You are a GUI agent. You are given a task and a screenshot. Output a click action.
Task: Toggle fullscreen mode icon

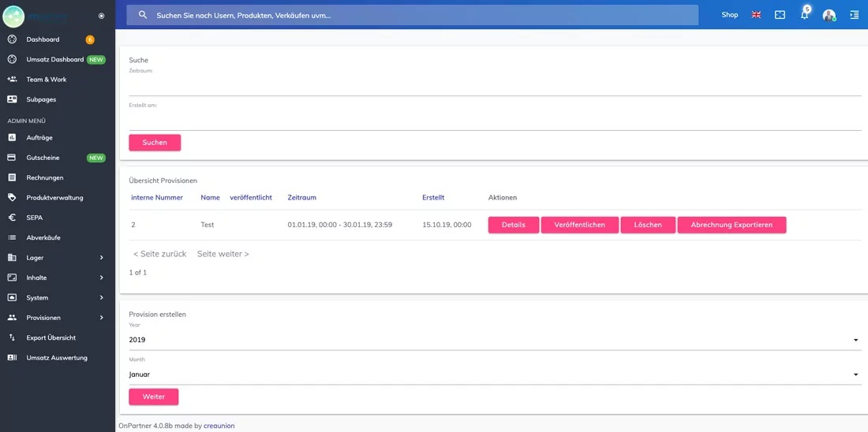780,15
